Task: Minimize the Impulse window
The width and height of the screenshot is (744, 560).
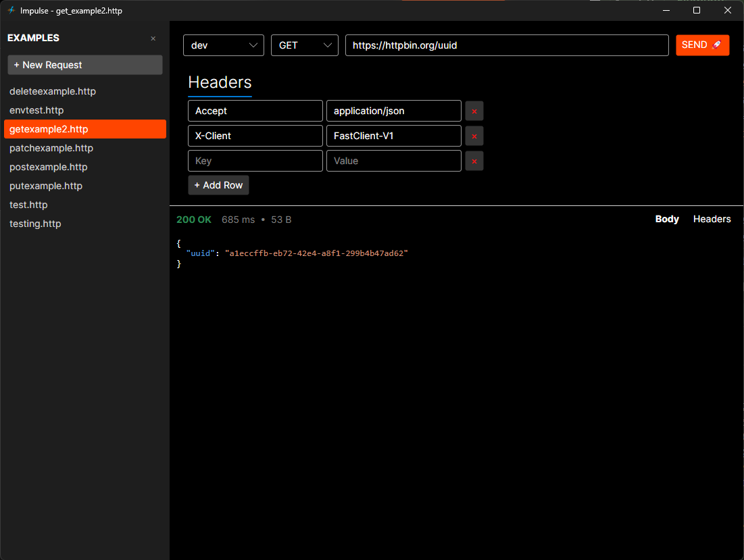Action: 666,11
